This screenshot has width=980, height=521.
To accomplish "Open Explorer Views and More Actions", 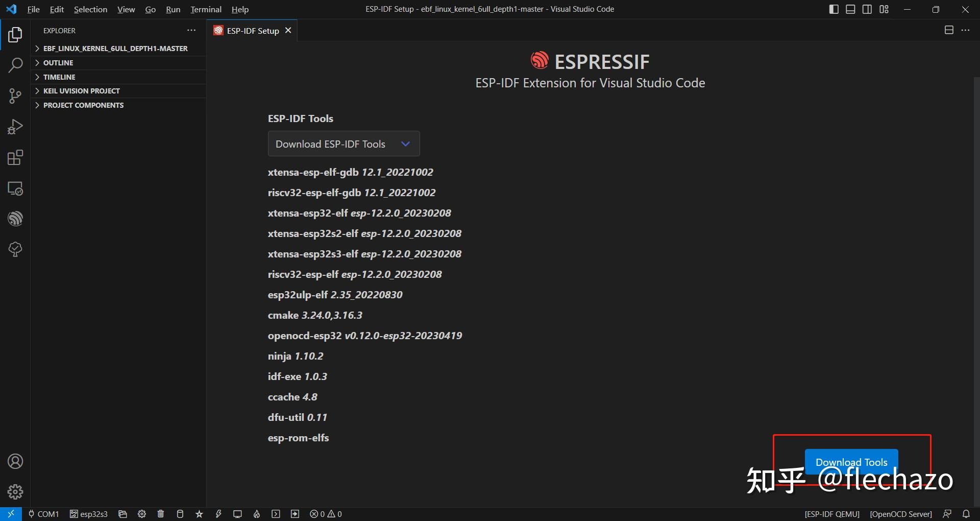I will [191, 30].
